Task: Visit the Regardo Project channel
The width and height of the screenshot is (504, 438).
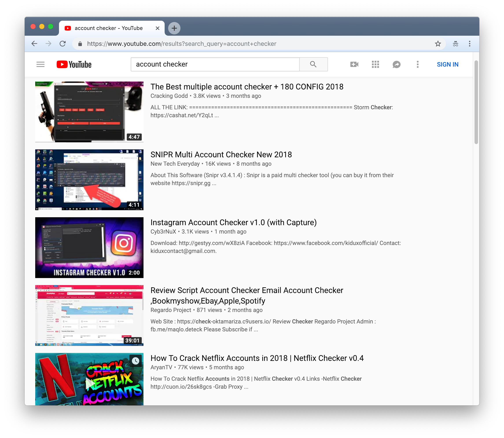Action: pyautogui.click(x=171, y=310)
